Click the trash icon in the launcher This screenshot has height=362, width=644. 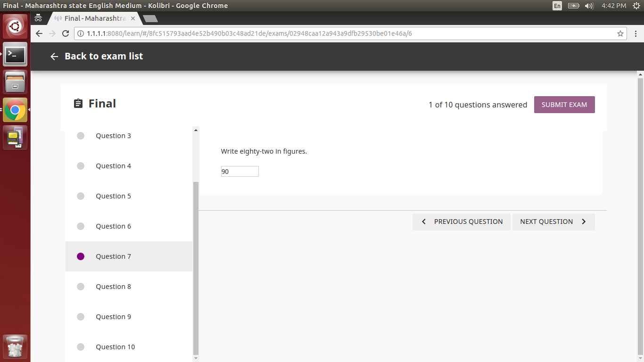tap(15, 347)
